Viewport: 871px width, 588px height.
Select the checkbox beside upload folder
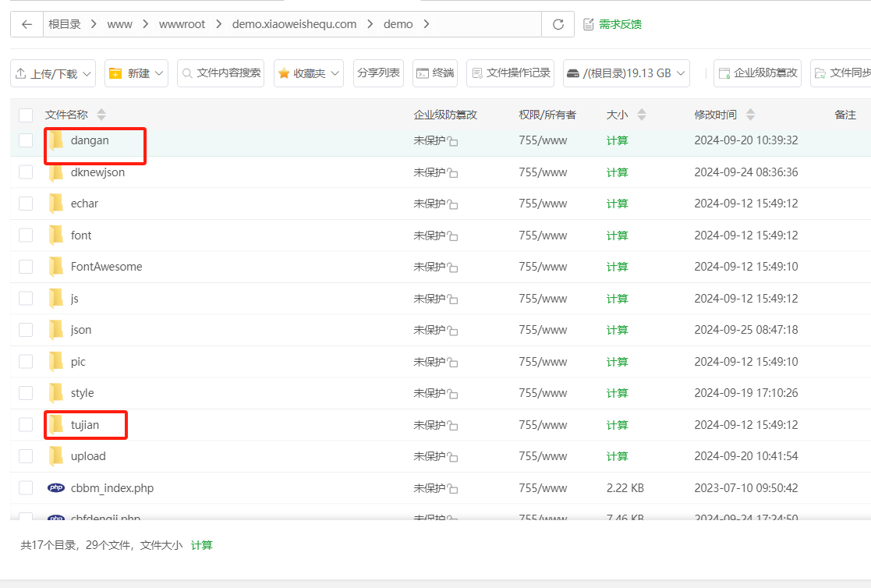[26, 456]
